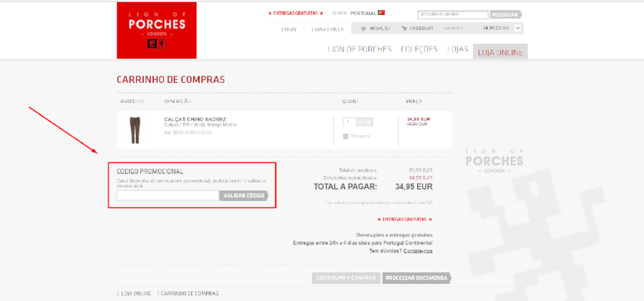Decrease quantity with the minus button
Viewport: 644px width, 301px height.
(359, 122)
